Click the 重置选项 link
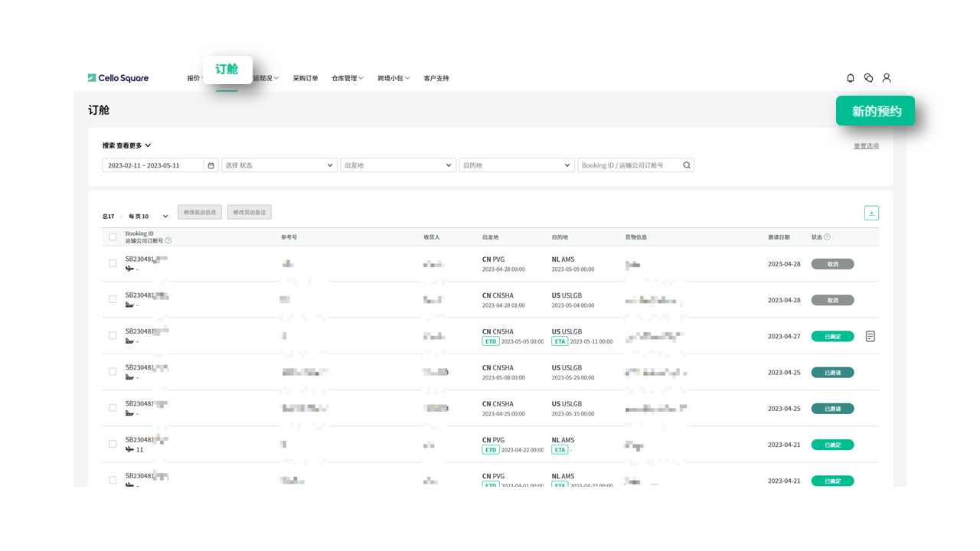 866,146
